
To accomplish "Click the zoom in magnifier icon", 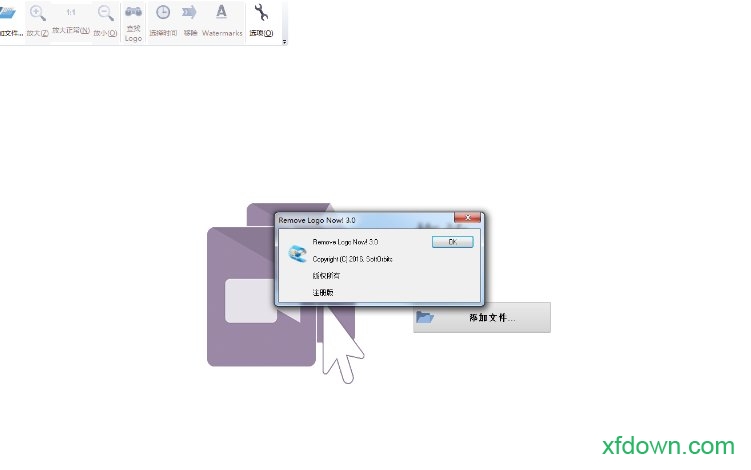I will [x=38, y=14].
